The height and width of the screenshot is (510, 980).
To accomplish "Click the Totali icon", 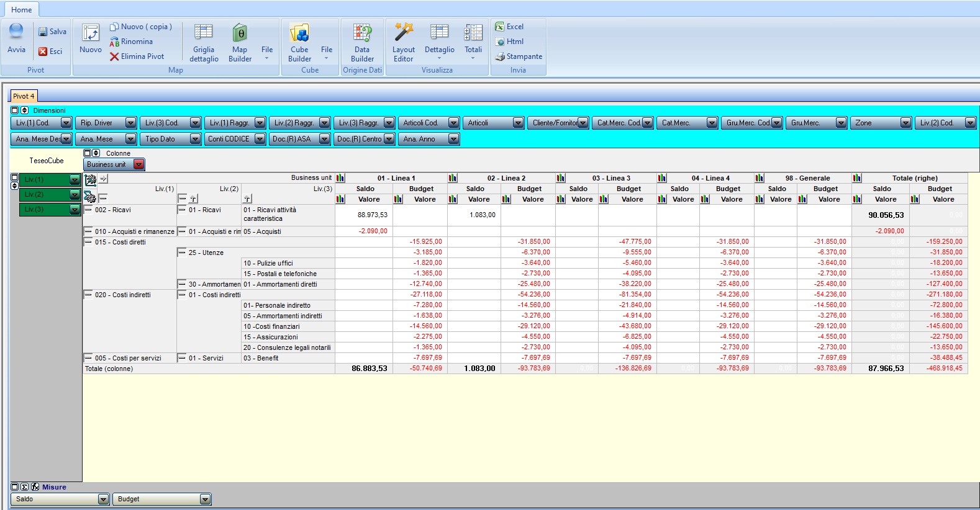I will [x=473, y=32].
